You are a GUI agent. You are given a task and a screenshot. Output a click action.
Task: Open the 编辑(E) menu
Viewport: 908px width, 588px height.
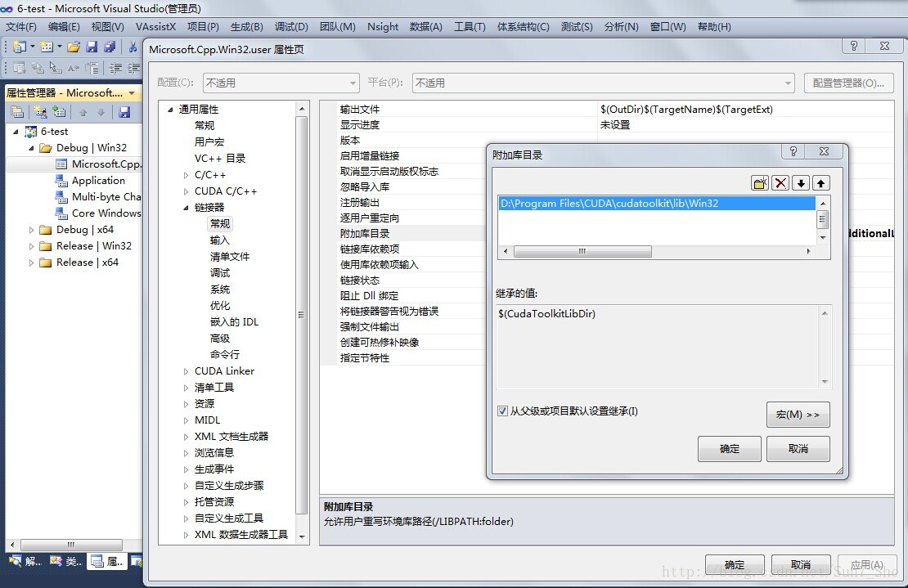coord(64,27)
